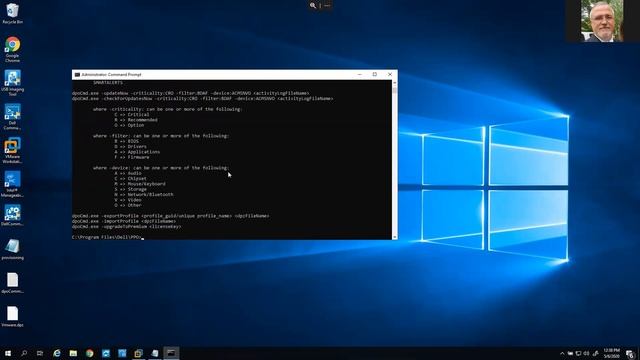Open Google Chrome from the taskbar
The width and height of the screenshot is (640, 360).
coord(89,353)
